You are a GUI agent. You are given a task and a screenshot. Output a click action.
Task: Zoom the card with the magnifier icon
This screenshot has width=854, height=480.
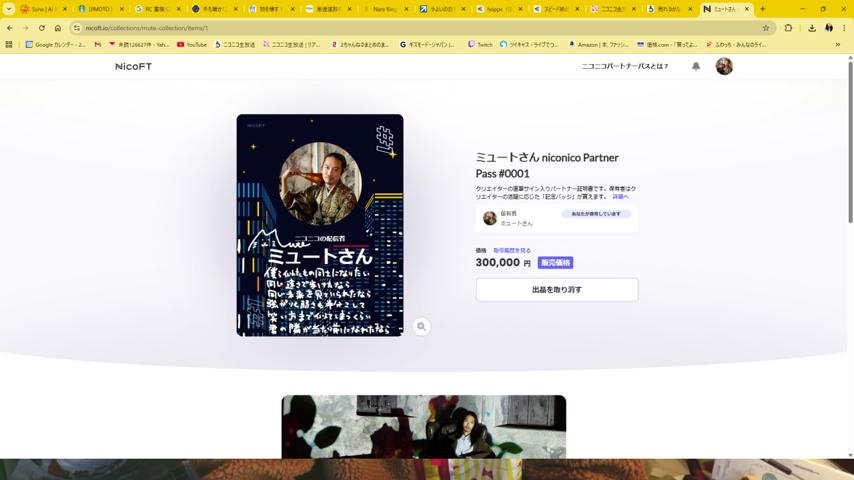click(x=421, y=326)
